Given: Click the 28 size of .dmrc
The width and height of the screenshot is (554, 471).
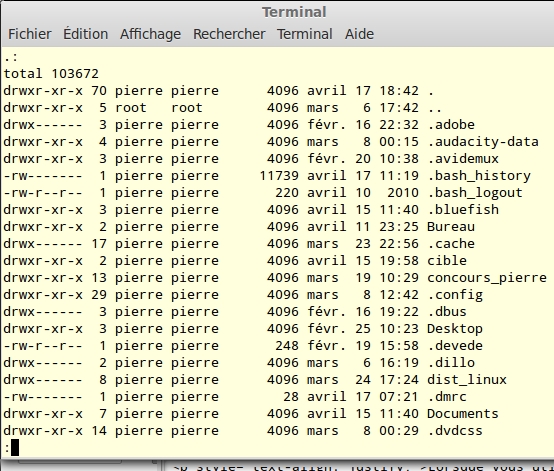Looking at the screenshot, I should pos(291,396).
